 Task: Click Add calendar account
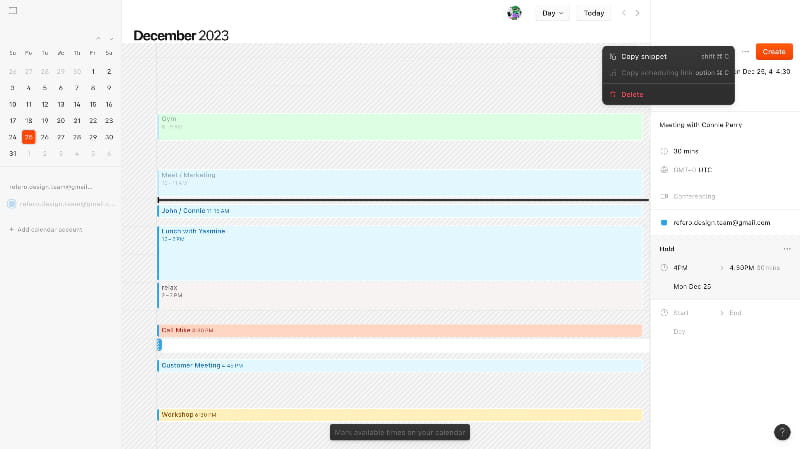[x=46, y=230]
